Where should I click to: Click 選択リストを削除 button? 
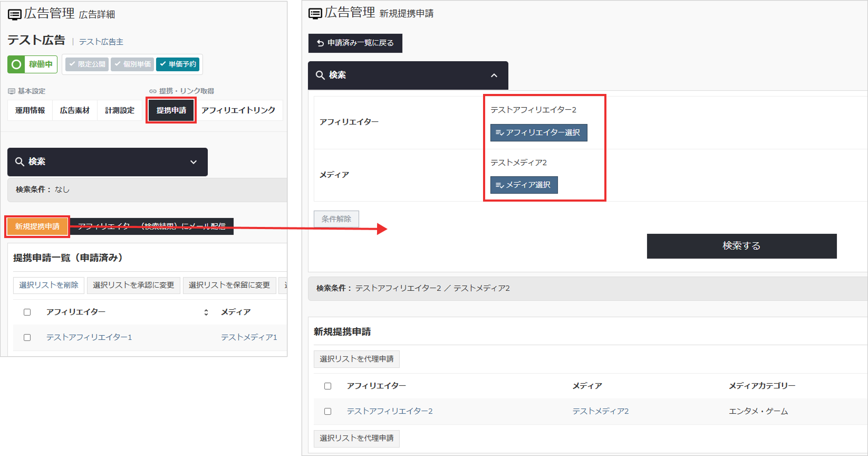point(49,285)
